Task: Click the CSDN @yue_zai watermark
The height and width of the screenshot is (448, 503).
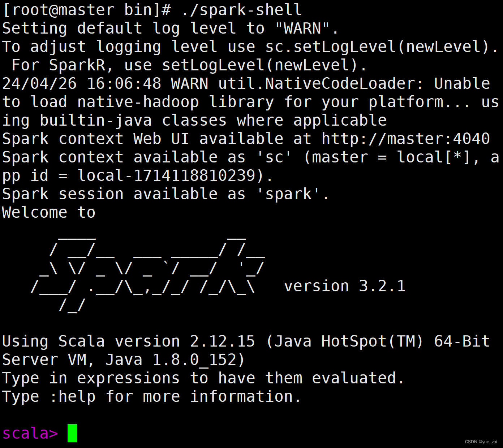Action: coord(480,442)
